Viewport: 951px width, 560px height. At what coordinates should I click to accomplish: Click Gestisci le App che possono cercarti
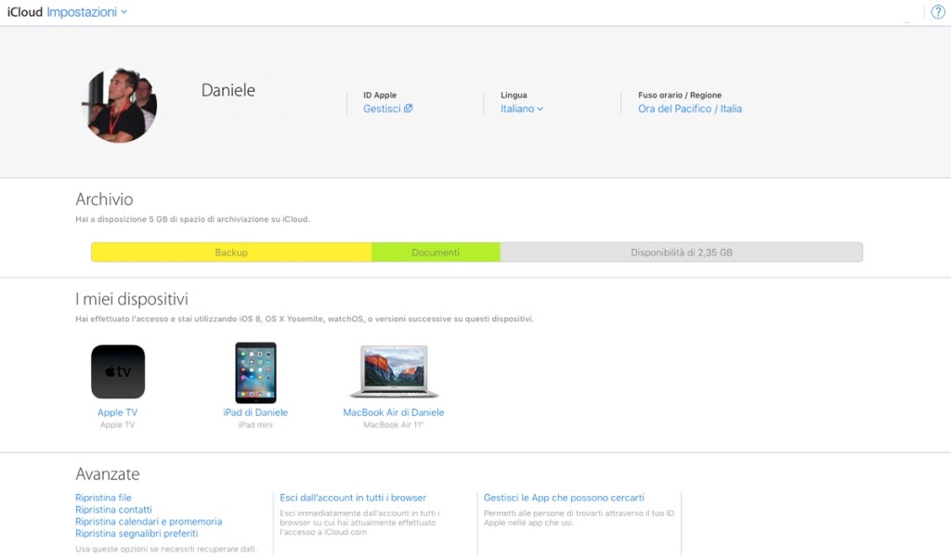click(x=564, y=498)
